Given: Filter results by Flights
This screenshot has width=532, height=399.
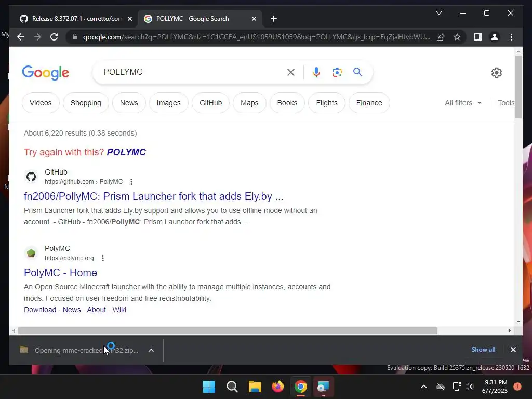Looking at the screenshot, I should [327, 103].
